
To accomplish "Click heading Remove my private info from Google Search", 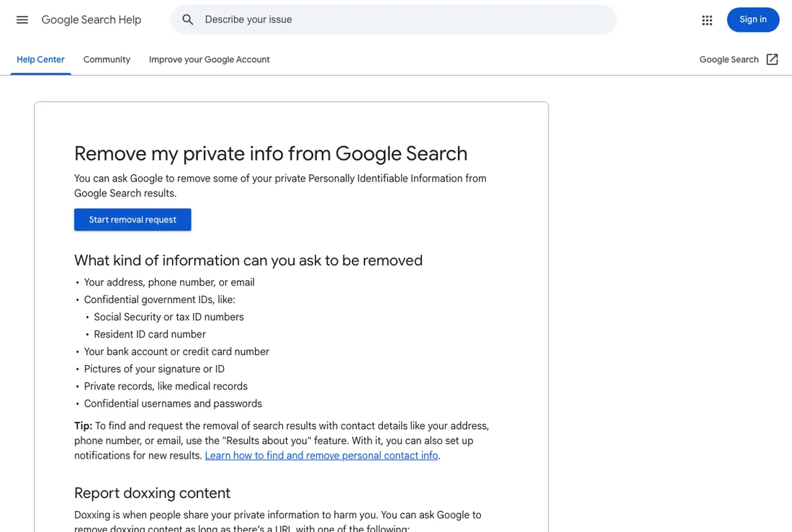I will 271,153.
